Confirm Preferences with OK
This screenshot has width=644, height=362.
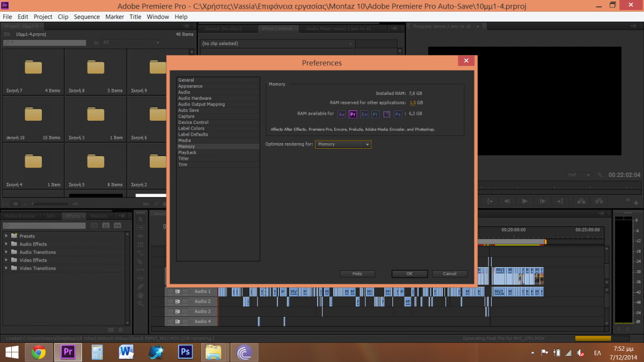tap(409, 274)
